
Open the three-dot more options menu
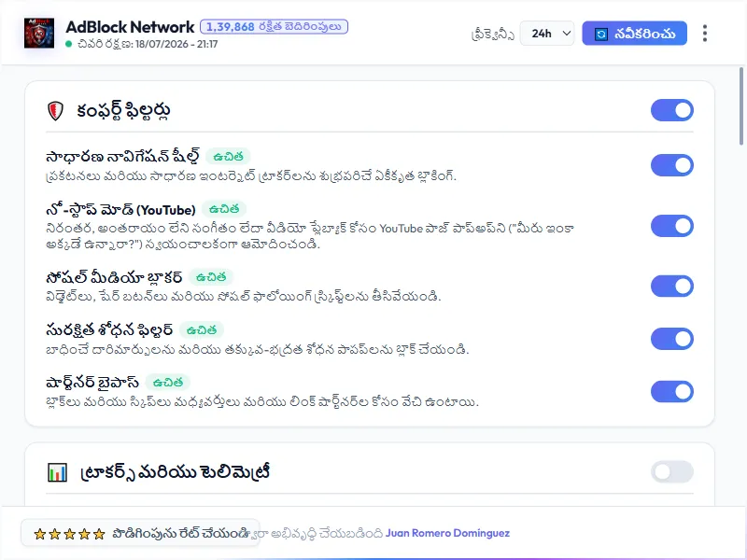coord(705,34)
